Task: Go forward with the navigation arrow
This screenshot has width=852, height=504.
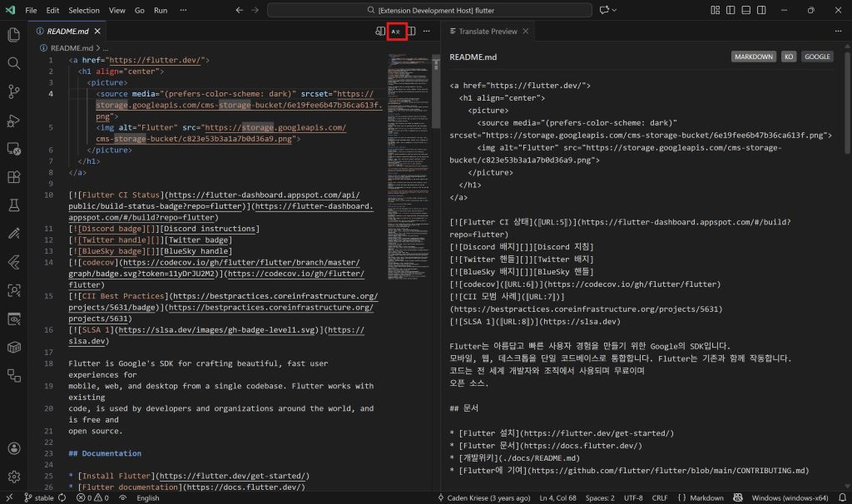Action: click(255, 10)
